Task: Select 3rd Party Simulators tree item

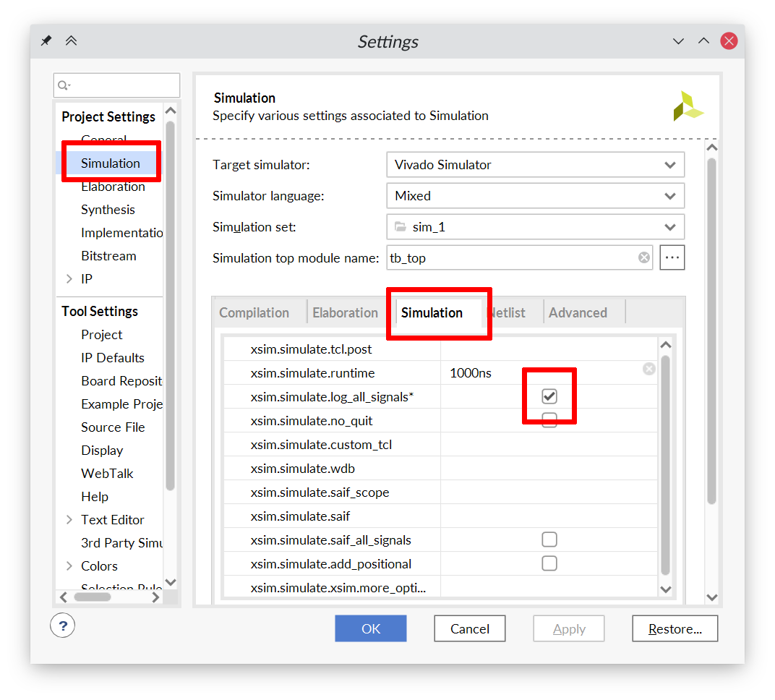Action: (121, 543)
